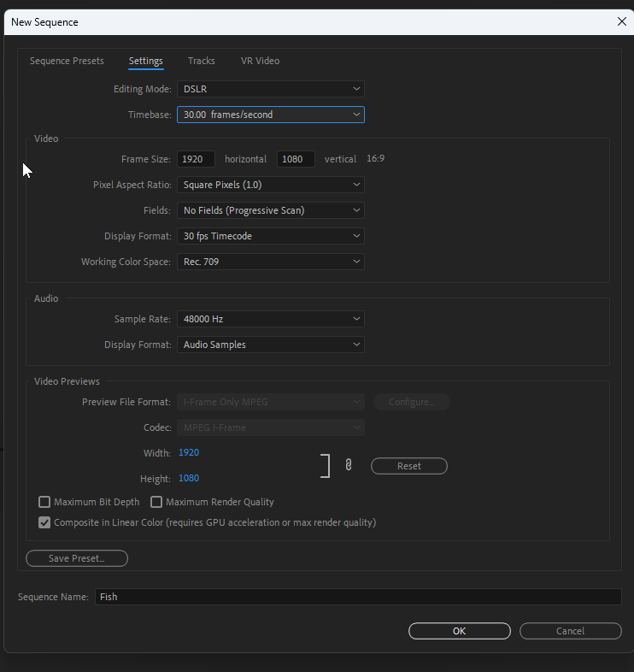634x672 pixels.
Task: Open the audio Display Format dropdown
Action: click(x=270, y=345)
